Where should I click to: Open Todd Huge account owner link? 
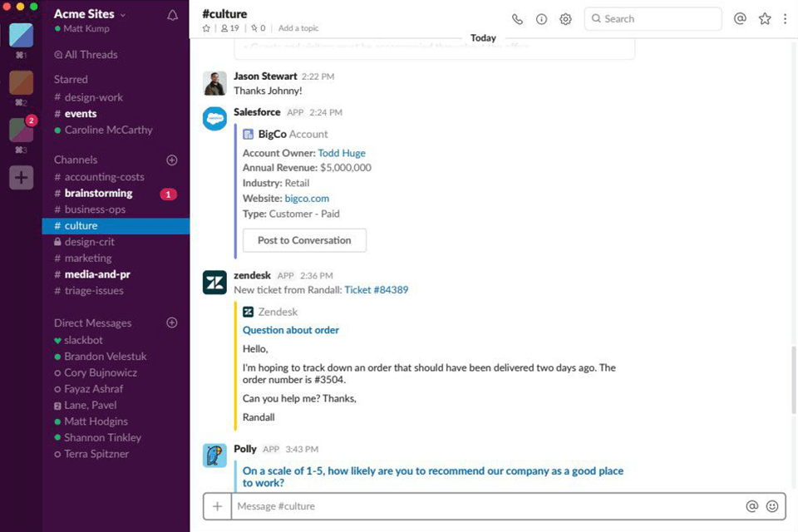(x=342, y=153)
